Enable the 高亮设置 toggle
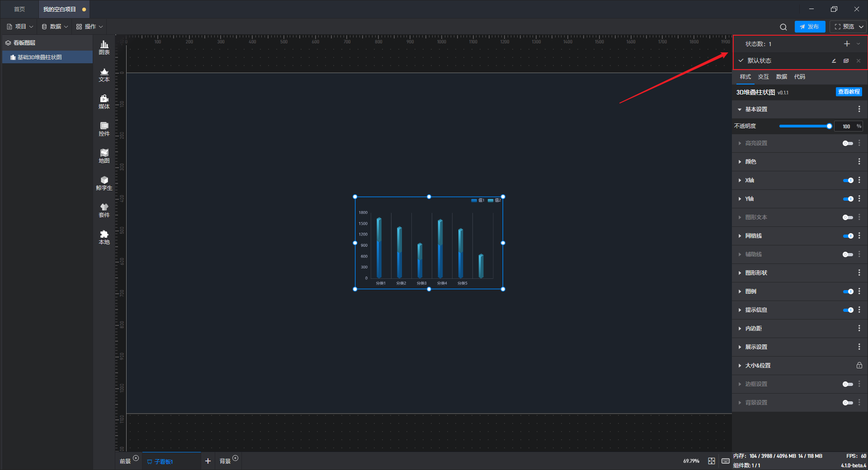868x470 pixels. (x=848, y=143)
